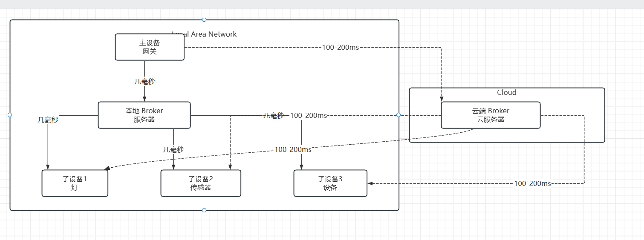
Task: Select the 子设备3 设备 node
Action: click(x=330, y=183)
